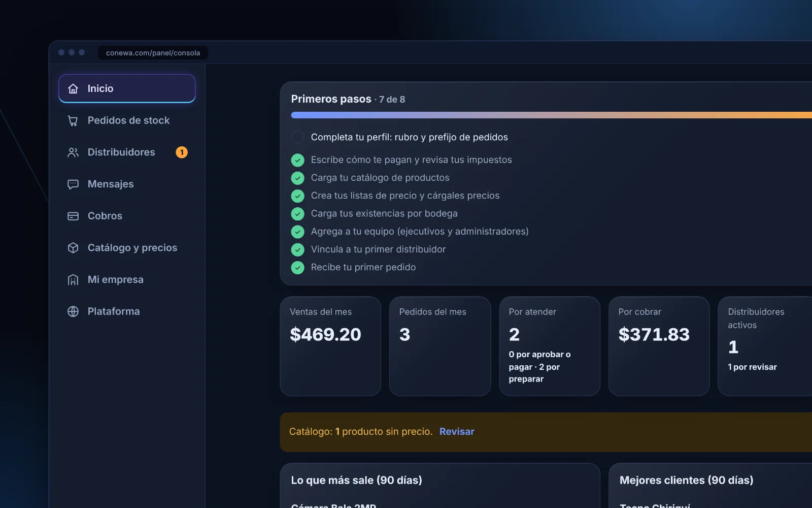This screenshot has width=812, height=508.
Task: Click the card icon for Cobros
Action: (73, 216)
